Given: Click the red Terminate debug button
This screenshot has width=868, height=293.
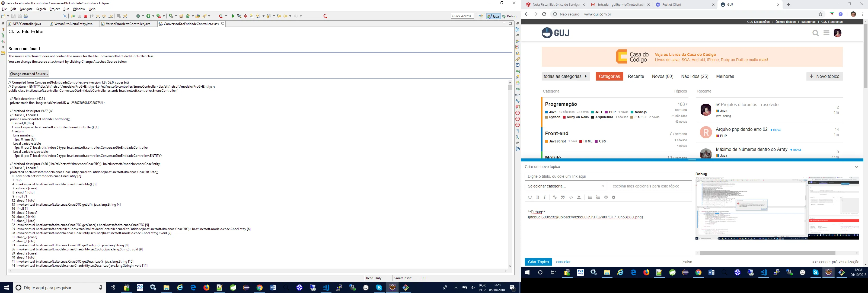Looking at the screenshot, I should (x=86, y=16).
